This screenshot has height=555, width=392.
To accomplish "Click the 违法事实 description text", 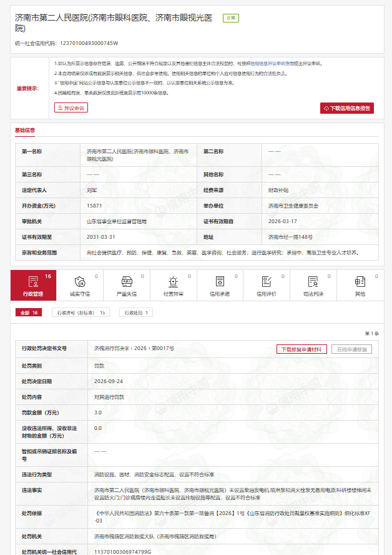I will pos(233,494).
